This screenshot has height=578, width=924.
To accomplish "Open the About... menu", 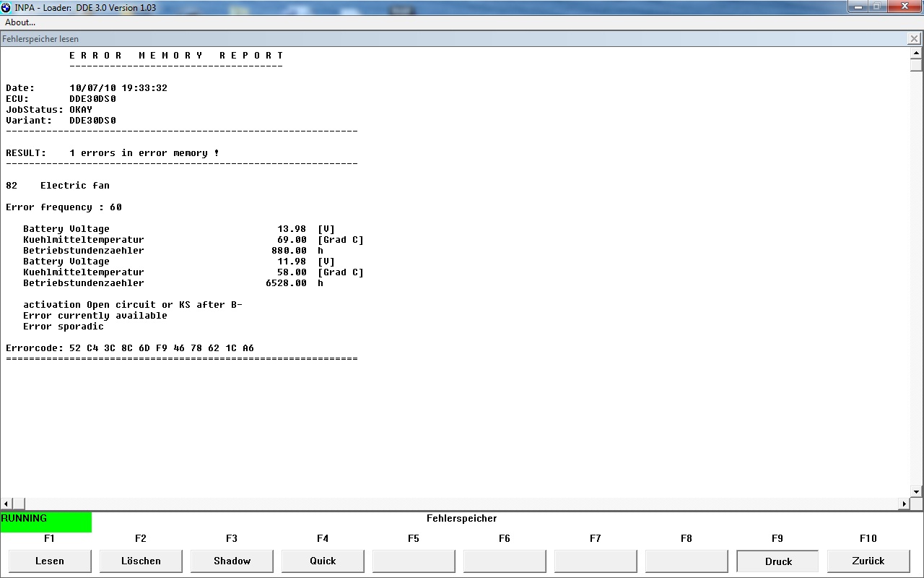I will pos(20,22).
